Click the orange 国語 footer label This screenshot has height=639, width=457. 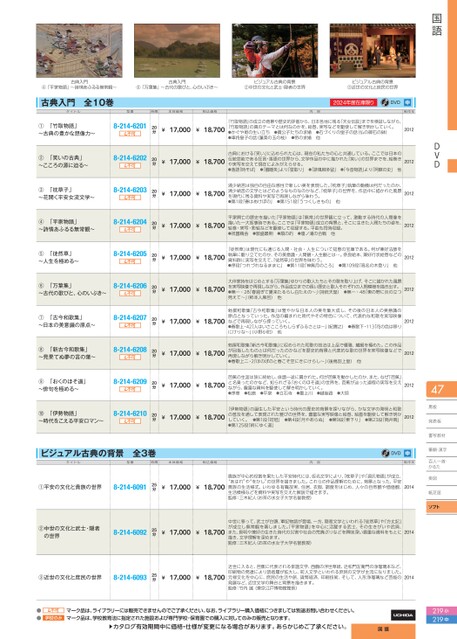pos(383,631)
